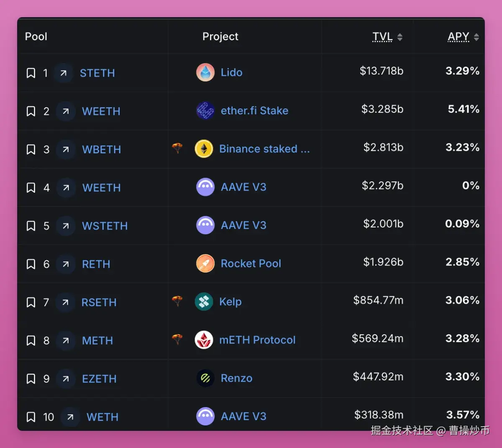Viewport: 502px width, 448px height.
Task: Open the WSTETH pool arrow icon
Action: (x=66, y=226)
